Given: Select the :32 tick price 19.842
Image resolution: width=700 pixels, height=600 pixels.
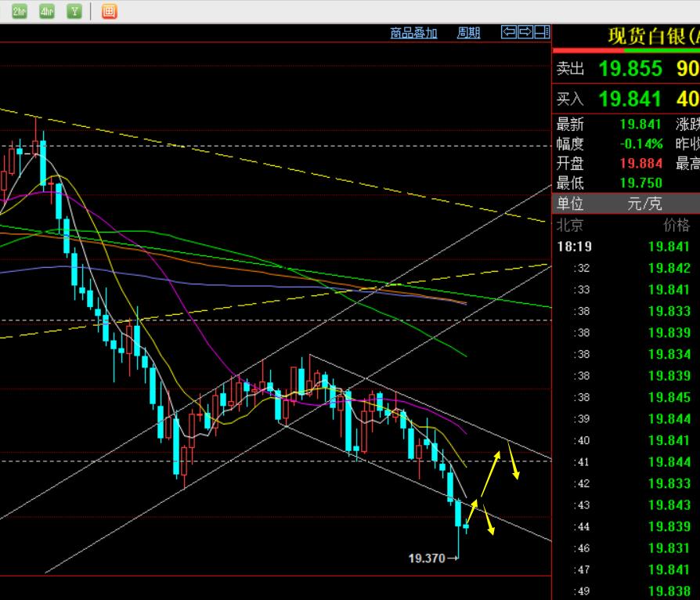Looking at the screenshot, I should coord(669,268).
